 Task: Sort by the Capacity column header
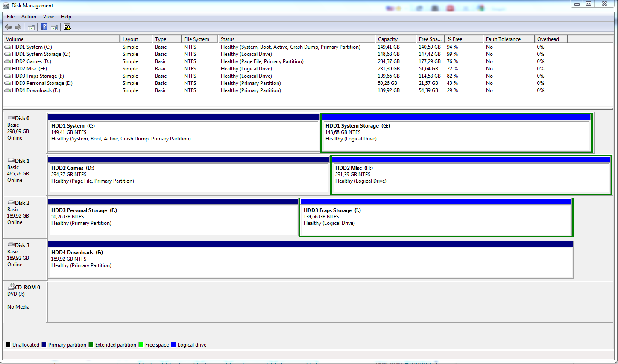pyautogui.click(x=395, y=39)
